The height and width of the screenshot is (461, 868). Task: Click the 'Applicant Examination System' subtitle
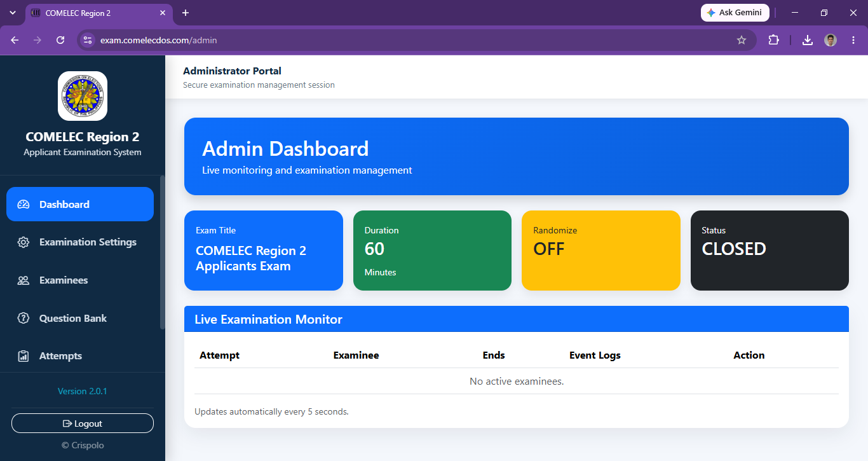83,152
